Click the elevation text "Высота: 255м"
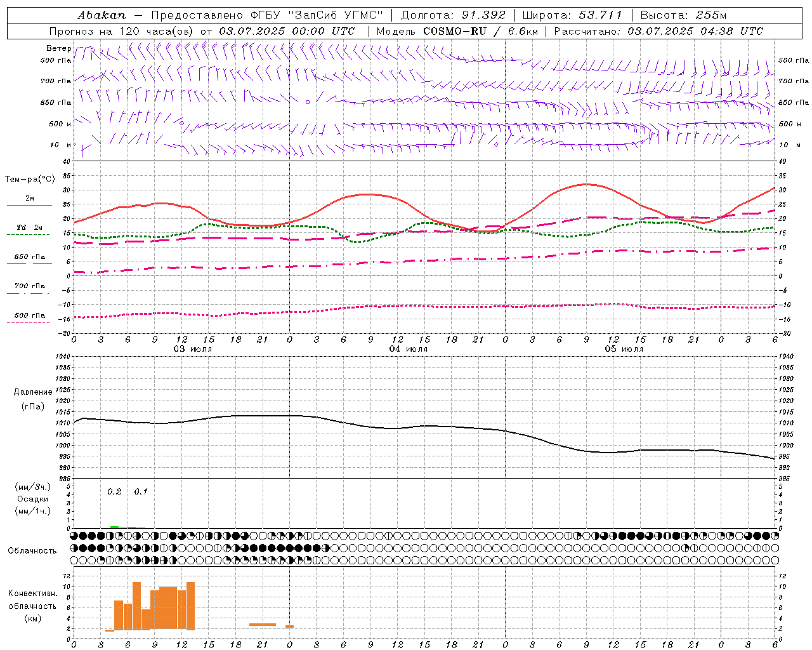This screenshot has width=812, height=650. (x=683, y=15)
